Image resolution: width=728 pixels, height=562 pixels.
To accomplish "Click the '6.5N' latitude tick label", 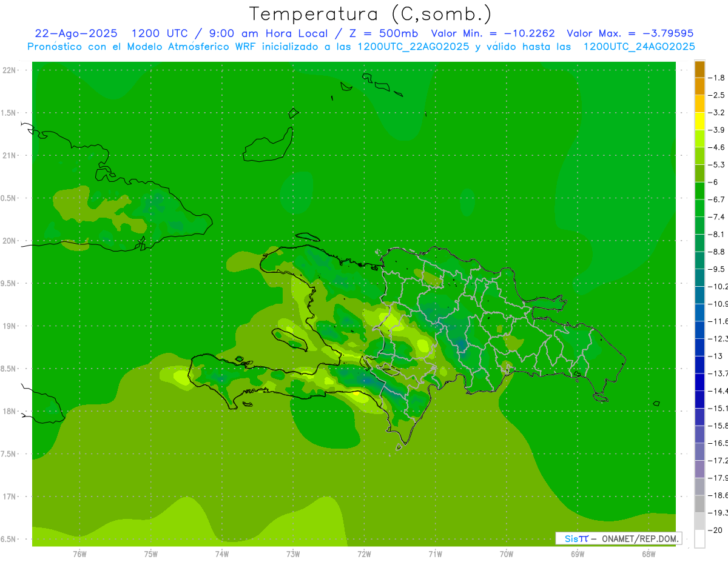I will click(9, 540).
